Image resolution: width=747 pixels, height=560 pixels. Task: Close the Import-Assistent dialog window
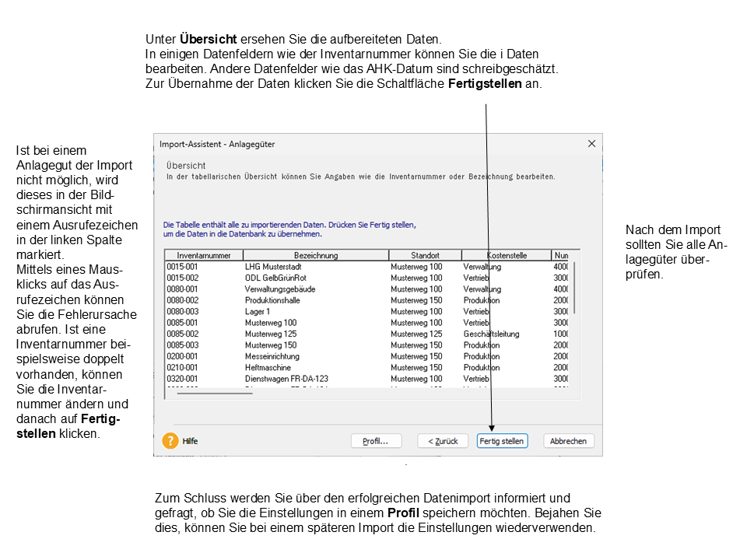591,144
